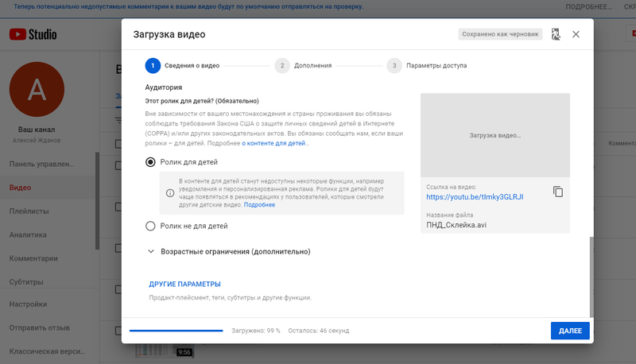The width and height of the screenshot is (636, 364).
Task: Open 'Плейлисты' in sidebar
Action: click(29, 211)
